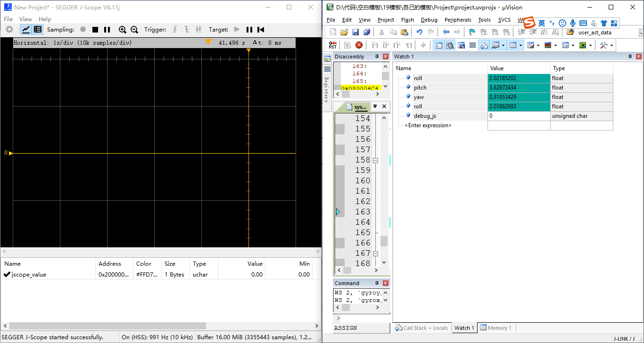Expand Memory Windows dropdown arrow
This screenshot has height=343, width=644.
pyautogui.click(x=521, y=45)
